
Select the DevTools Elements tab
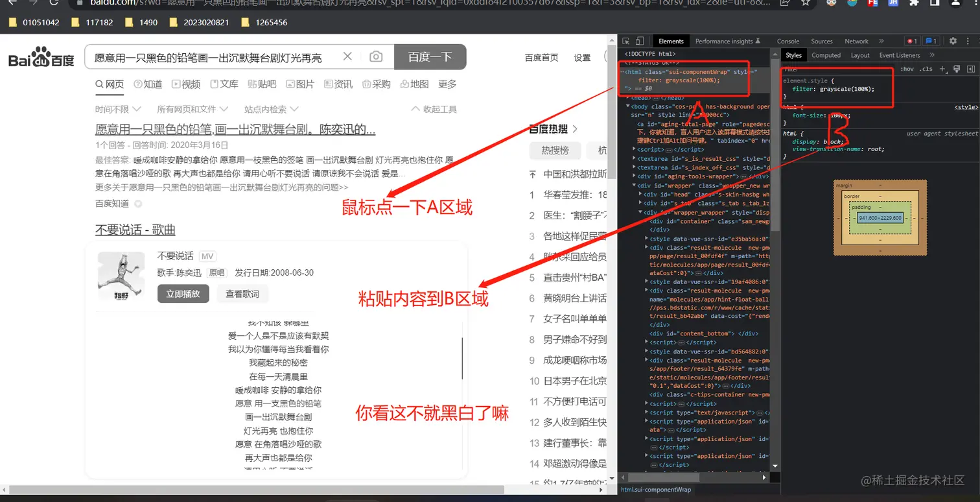click(x=671, y=41)
